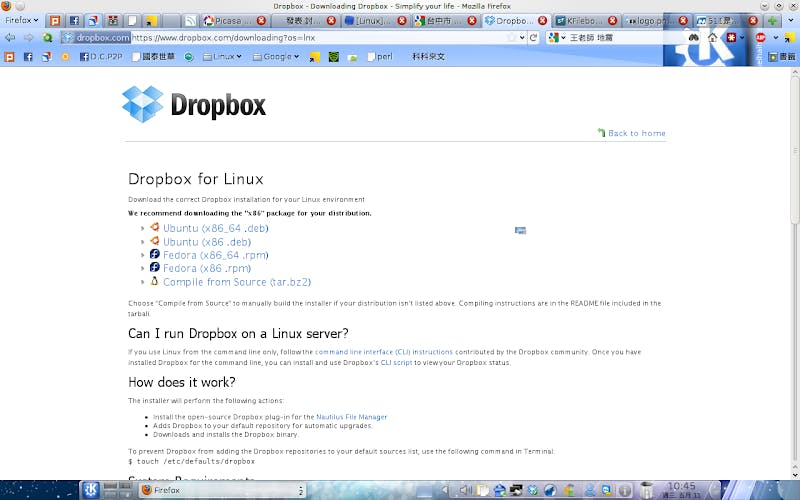
Task: Download the Ubuntu (x86_64 .deb) package
Action: (215, 228)
